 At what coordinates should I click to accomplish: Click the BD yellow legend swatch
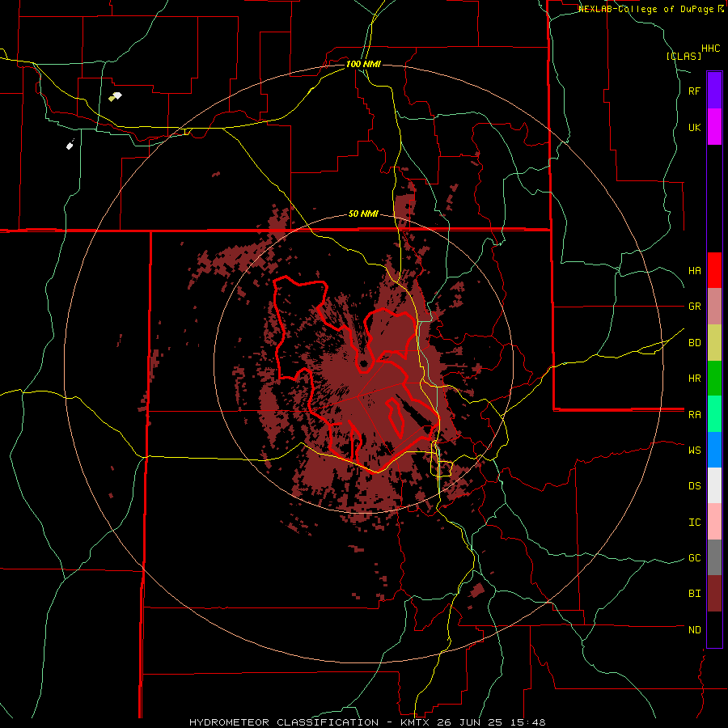tap(714, 343)
